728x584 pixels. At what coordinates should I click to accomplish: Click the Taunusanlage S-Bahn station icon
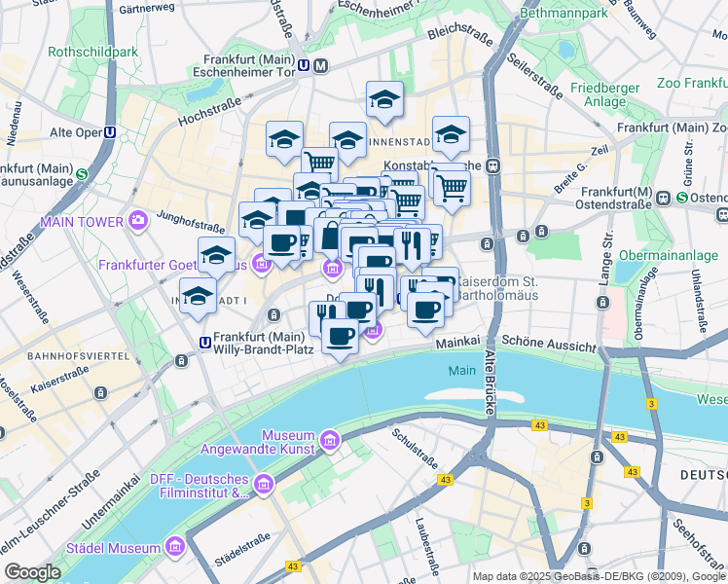click(82, 174)
